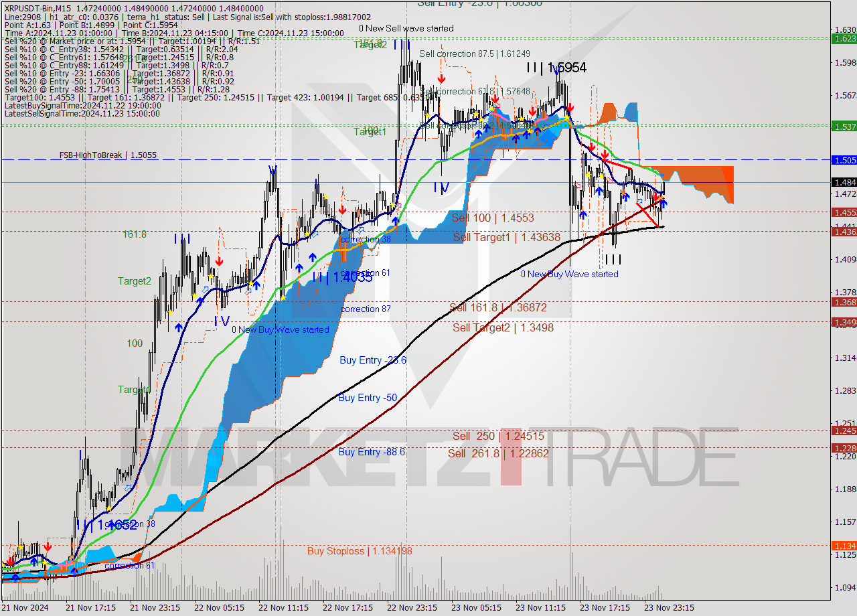Click the 'Sell 100 | 1.4553' label

[493, 218]
